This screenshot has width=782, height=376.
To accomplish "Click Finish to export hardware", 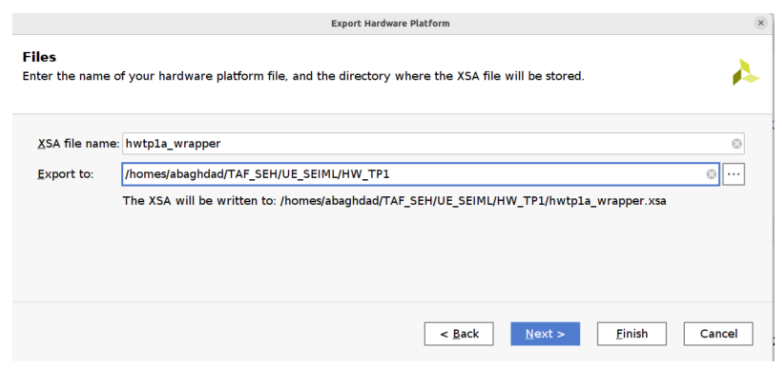I will click(x=632, y=334).
